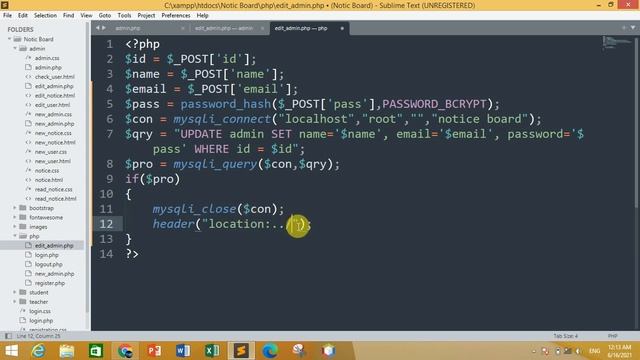This screenshot has height=360, width=640.
Task: Open the Tools menu
Action: [x=124, y=16]
